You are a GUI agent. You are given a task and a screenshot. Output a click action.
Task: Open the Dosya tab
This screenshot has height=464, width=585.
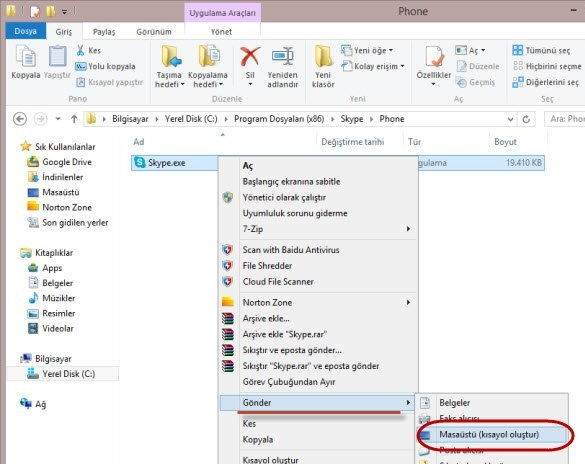pyautogui.click(x=26, y=31)
